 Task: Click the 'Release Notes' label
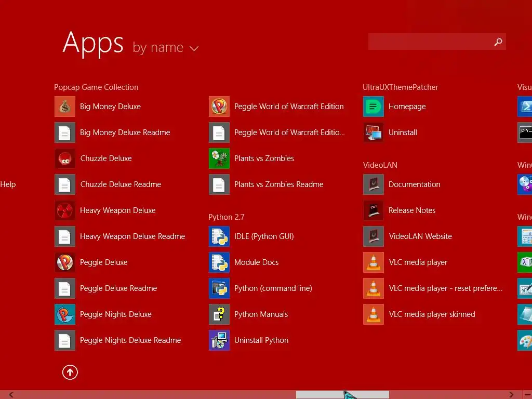[x=412, y=210]
